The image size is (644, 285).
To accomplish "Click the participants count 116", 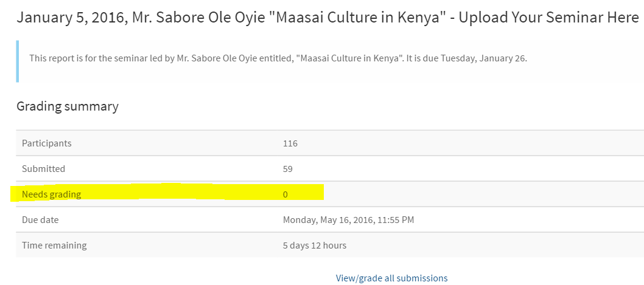I will (x=290, y=143).
